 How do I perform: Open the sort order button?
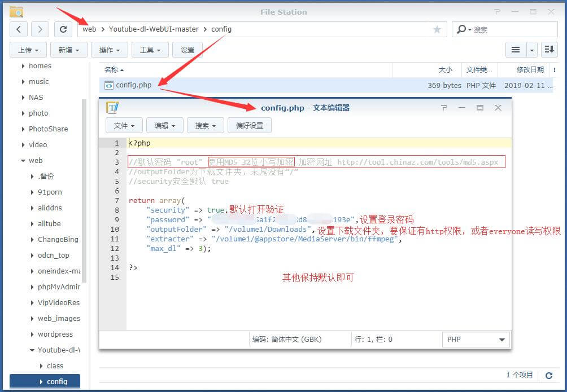(x=549, y=50)
